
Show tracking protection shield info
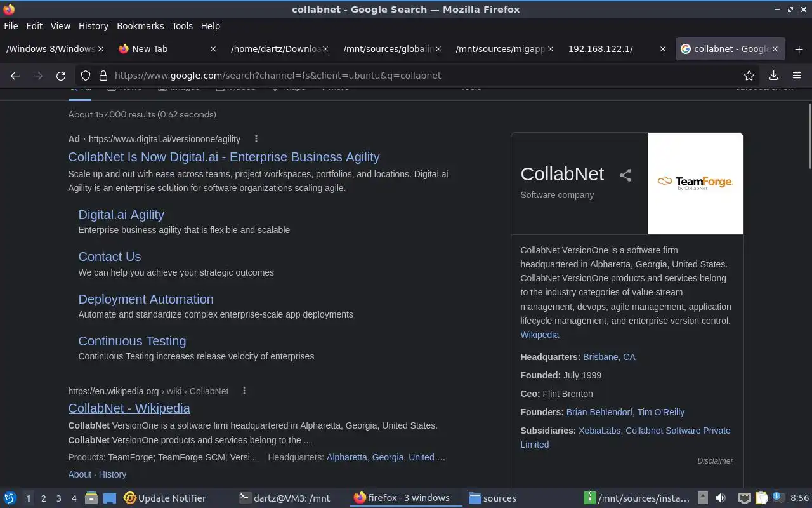86,76
